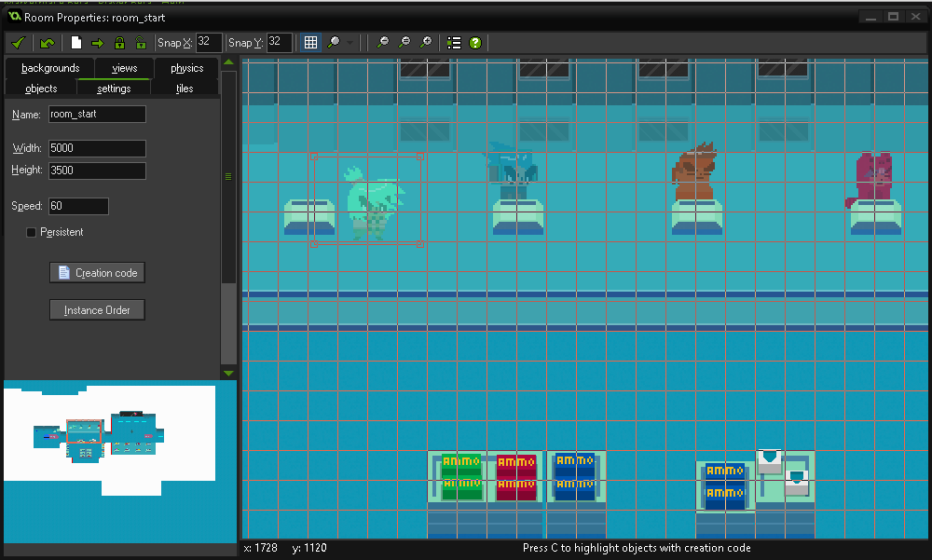Click the clear room white page icon

pos(76,43)
